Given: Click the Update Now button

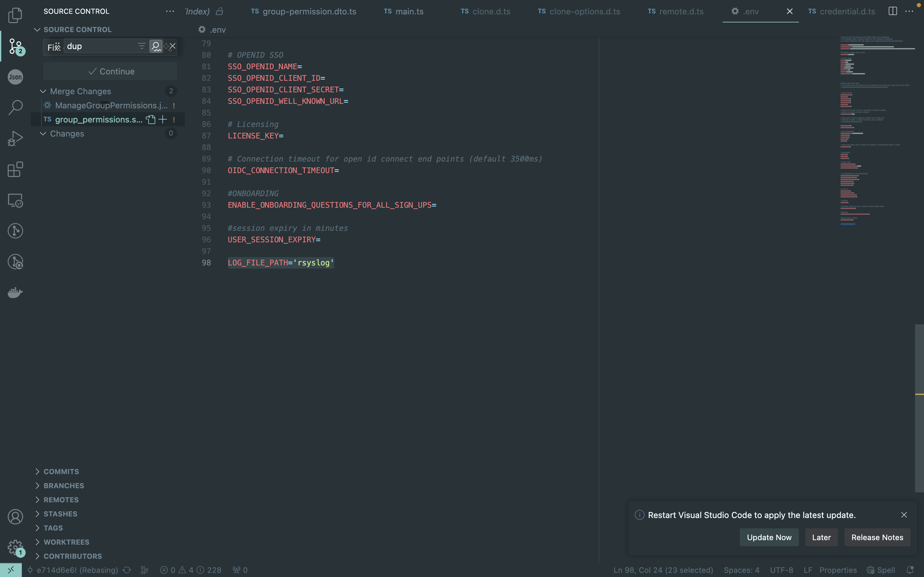Looking at the screenshot, I should pos(769,537).
